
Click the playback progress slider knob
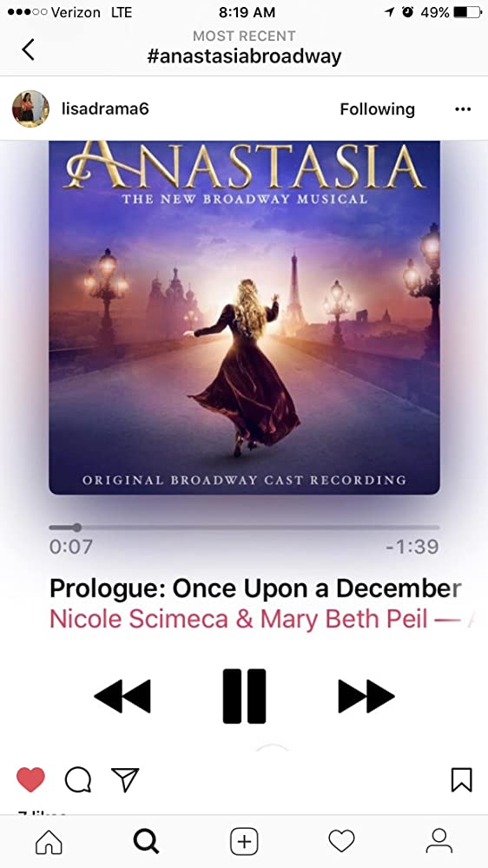point(77,528)
